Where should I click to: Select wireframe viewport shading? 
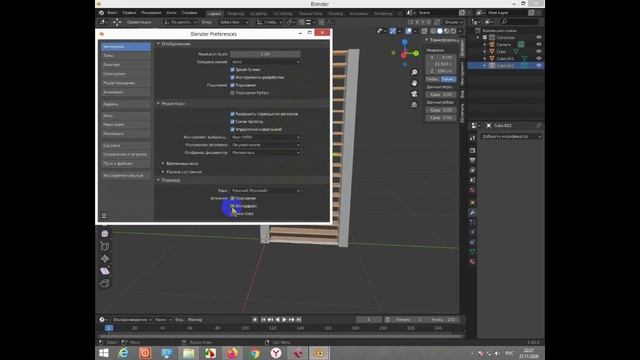click(x=432, y=31)
